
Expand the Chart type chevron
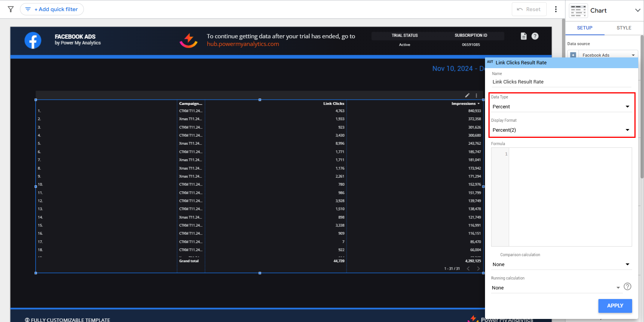pyautogui.click(x=637, y=10)
